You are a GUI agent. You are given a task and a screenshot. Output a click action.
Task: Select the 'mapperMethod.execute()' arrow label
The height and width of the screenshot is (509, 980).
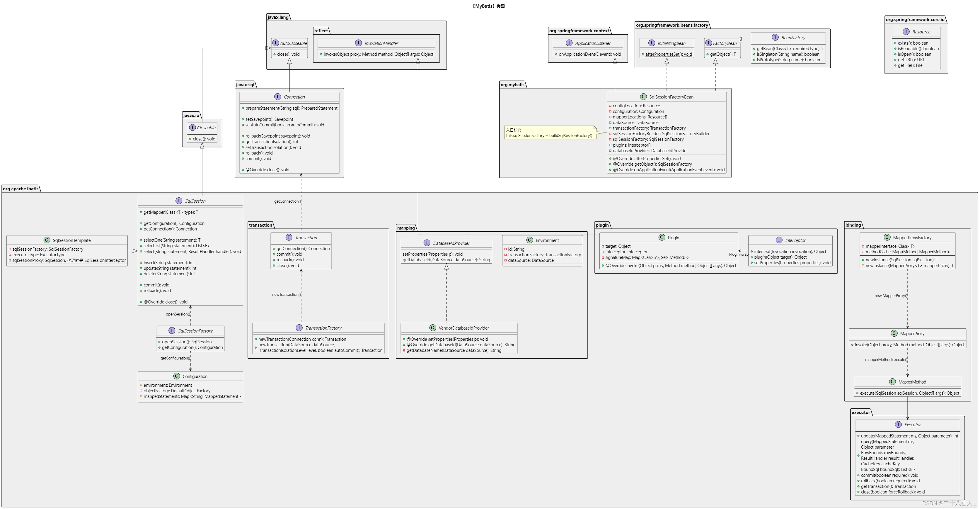886,359
